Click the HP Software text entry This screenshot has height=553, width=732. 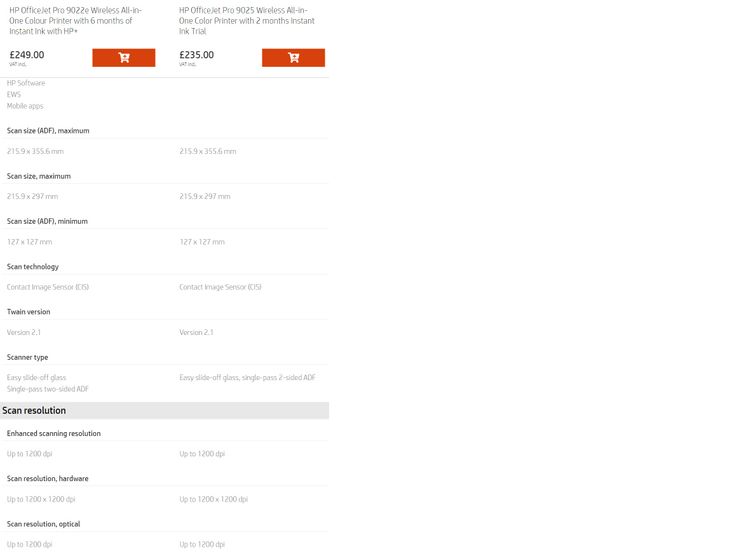(26, 83)
